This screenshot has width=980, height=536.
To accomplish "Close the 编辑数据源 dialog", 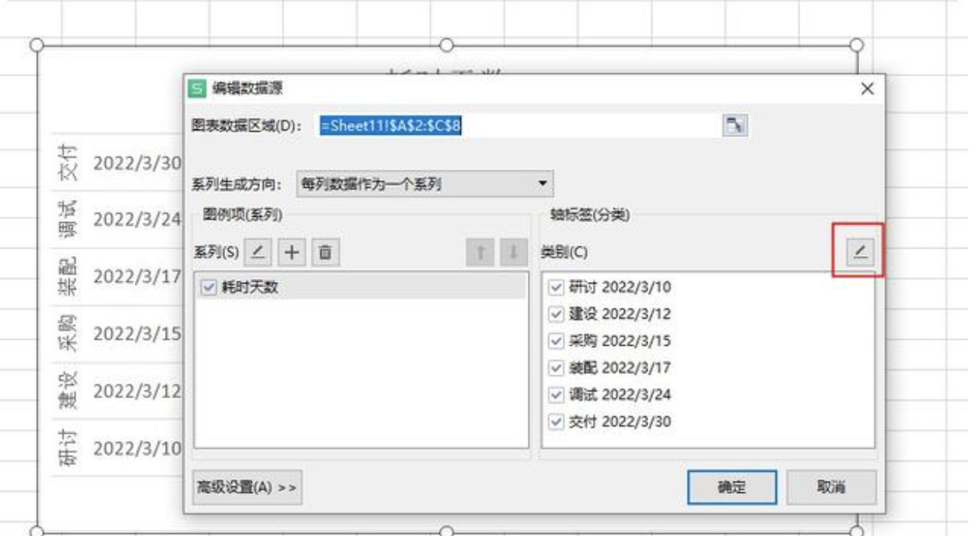I will pos(868,89).
